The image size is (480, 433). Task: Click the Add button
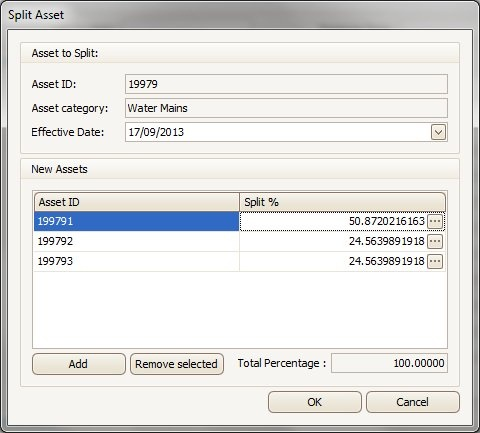[79, 364]
